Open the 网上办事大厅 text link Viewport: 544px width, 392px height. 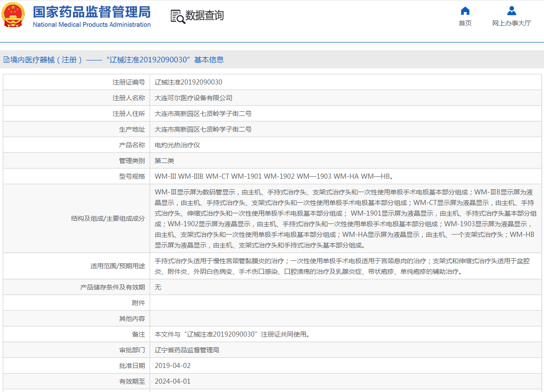pos(511,23)
